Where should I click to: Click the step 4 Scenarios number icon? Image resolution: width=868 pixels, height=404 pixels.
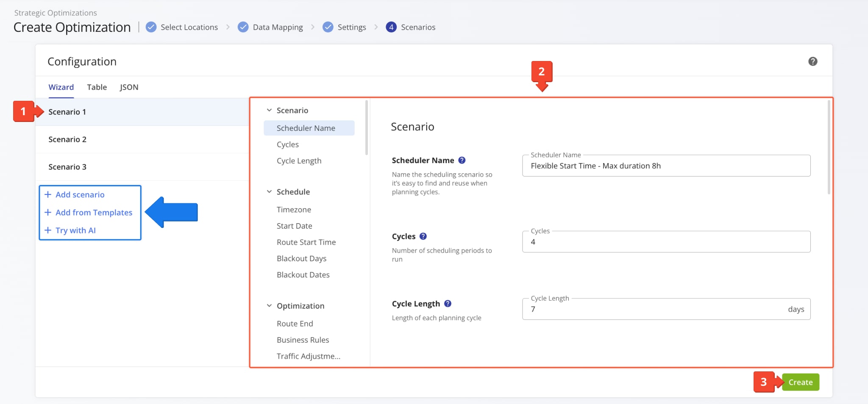391,27
